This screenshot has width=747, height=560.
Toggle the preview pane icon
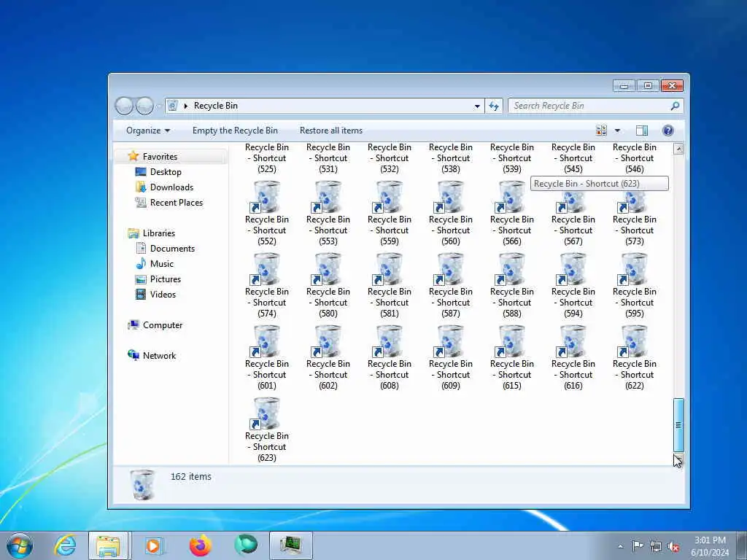click(x=642, y=131)
